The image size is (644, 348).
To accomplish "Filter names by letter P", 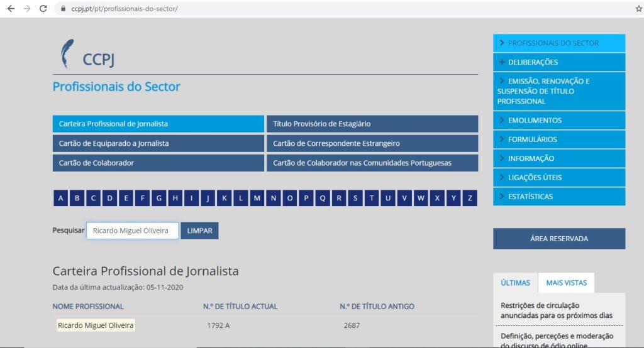I will 306,198.
